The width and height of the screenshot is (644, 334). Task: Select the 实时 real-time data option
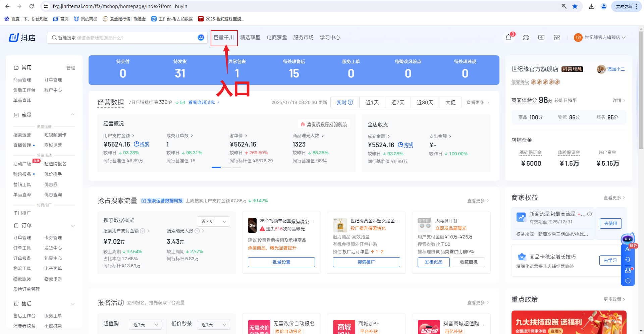click(345, 102)
